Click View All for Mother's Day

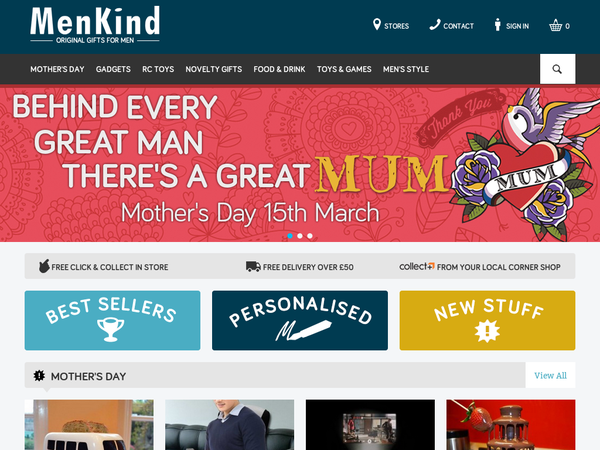pyautogui.click(x=550, y=375)
